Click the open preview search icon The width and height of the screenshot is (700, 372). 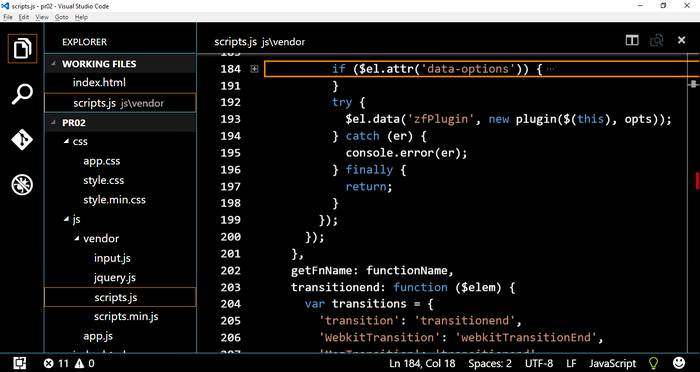pyautogui.click(x=656, y=40)
